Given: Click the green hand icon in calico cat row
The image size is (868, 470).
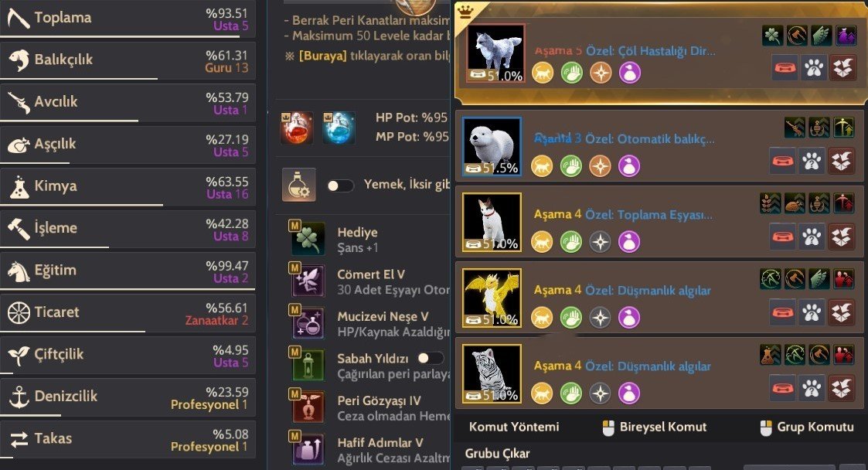Looking at the screenshot, I should 571,242.
